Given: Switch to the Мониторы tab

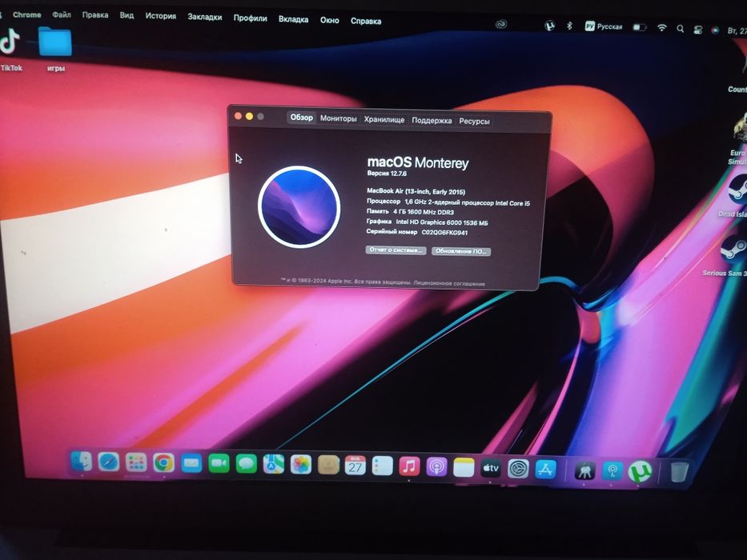Looking at the screenshot, I should click(338, 118).
